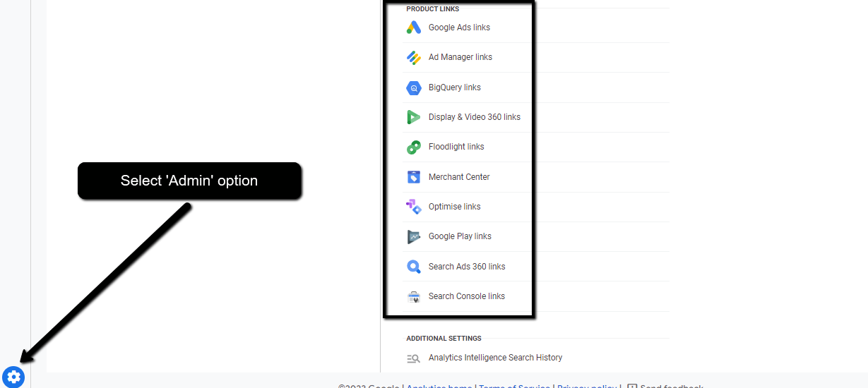
Task: Click the Ad Manager logo icon
Action: pos(414,58)
